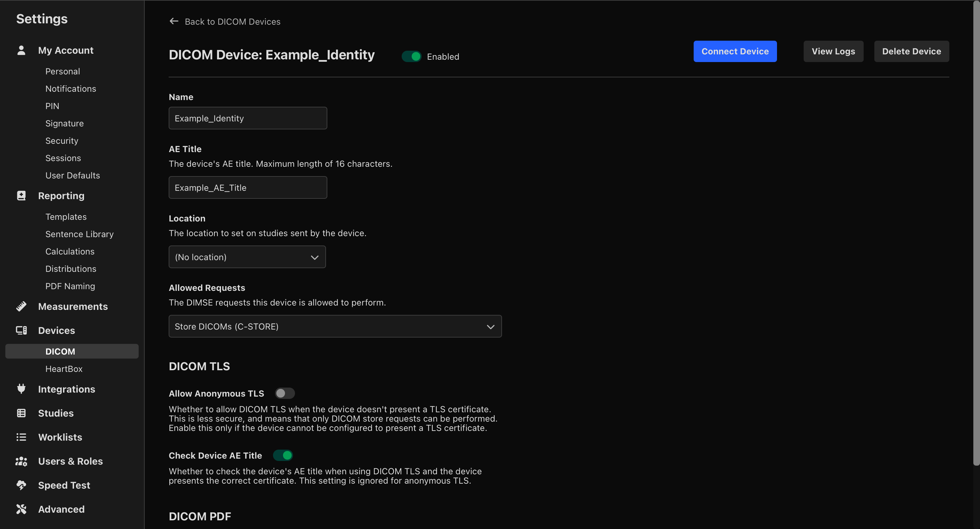The width and height of the screenshot is (980, 529).
Task: Click the Devices monitor icon
Action: coord(21,330)
